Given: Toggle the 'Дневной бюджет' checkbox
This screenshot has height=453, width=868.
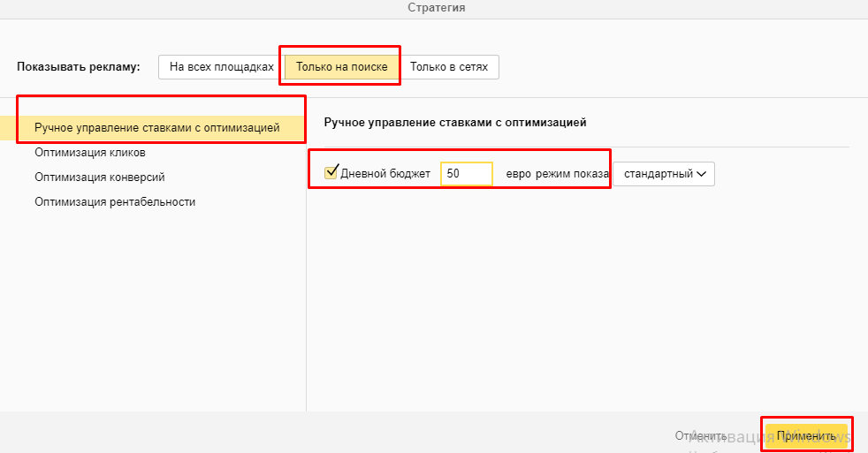Looking at the screenshot, I should pyautogui.click(x=331, y=172).
